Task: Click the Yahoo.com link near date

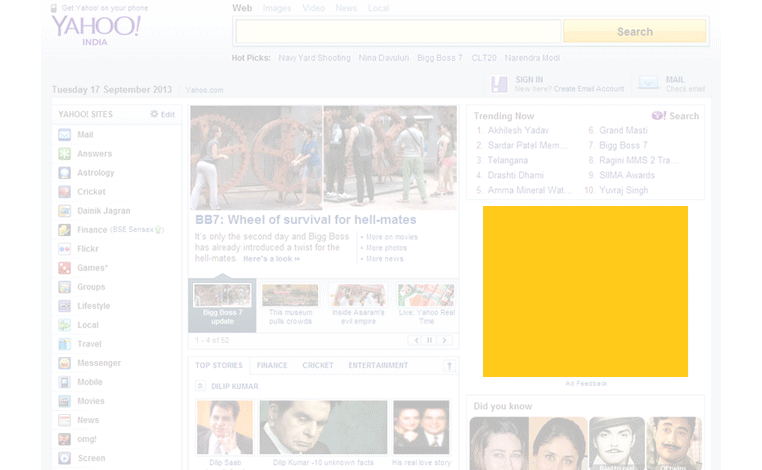Action: click(x=204, y=90)
